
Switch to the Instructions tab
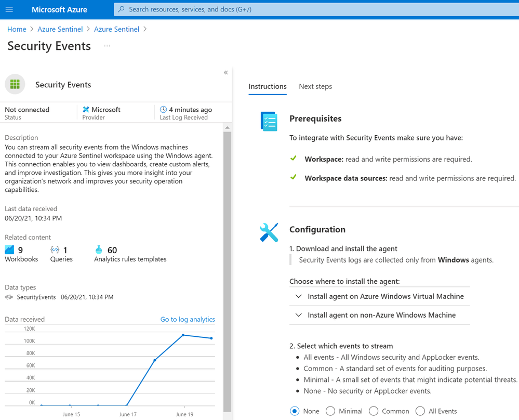click(x=268, y=86)
